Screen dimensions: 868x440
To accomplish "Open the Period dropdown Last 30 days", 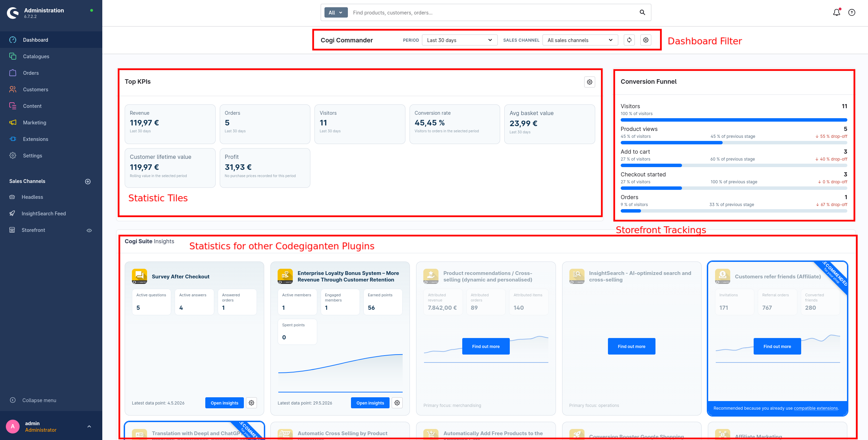I will pyautogui.click(x=460, y=40).
